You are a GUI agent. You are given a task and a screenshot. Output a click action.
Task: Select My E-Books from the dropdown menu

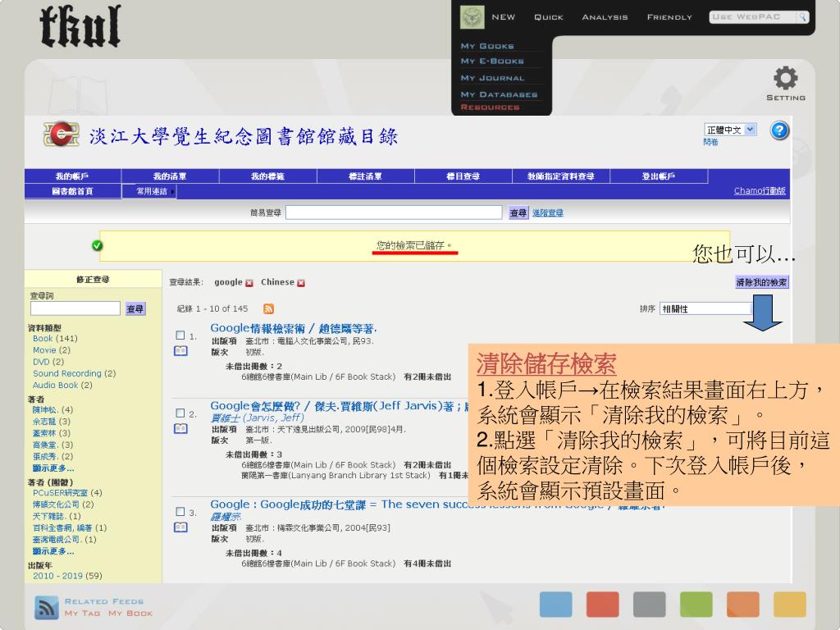coord(492,61)
